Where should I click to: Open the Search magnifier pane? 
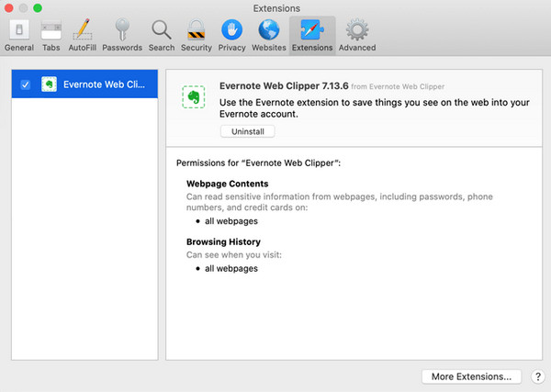coord(162,35)
